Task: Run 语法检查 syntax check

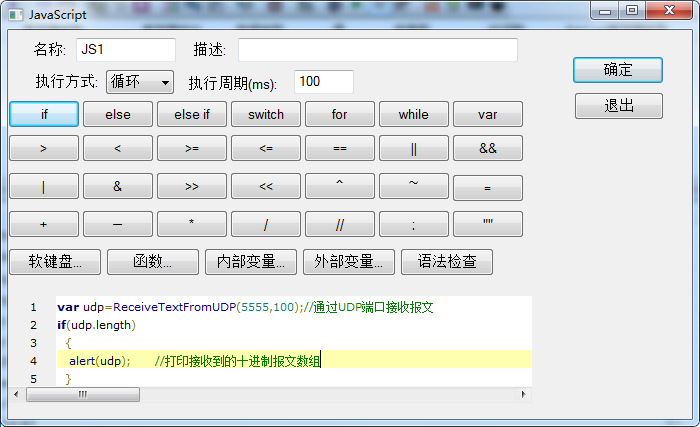Action: point(447,262)
